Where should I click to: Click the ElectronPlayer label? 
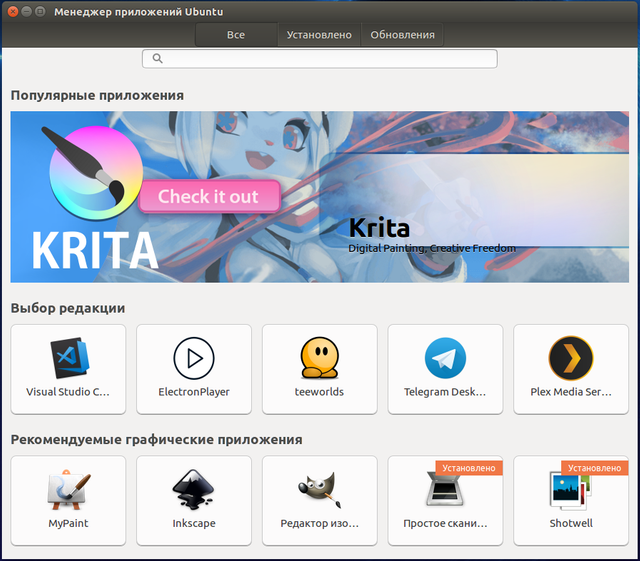(x=194, y=392)
